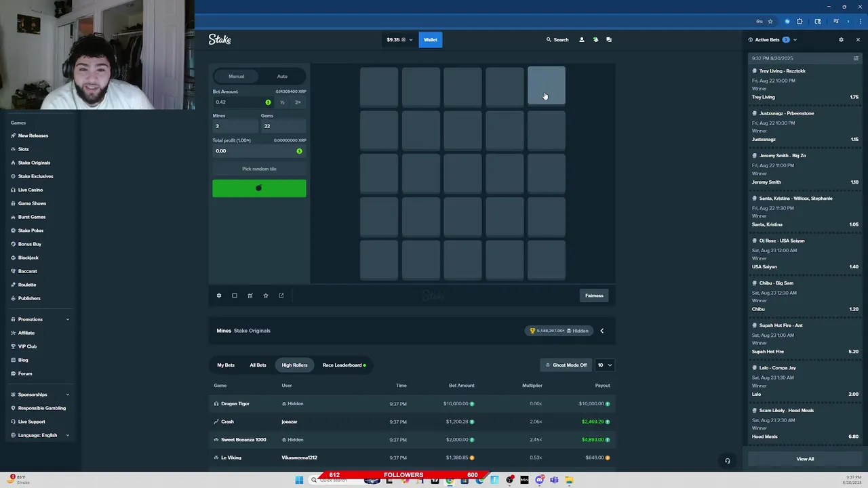This screenshot has width=868, height=488.
Task: Click the password key icon in address bar
Action: coord(759,21)
